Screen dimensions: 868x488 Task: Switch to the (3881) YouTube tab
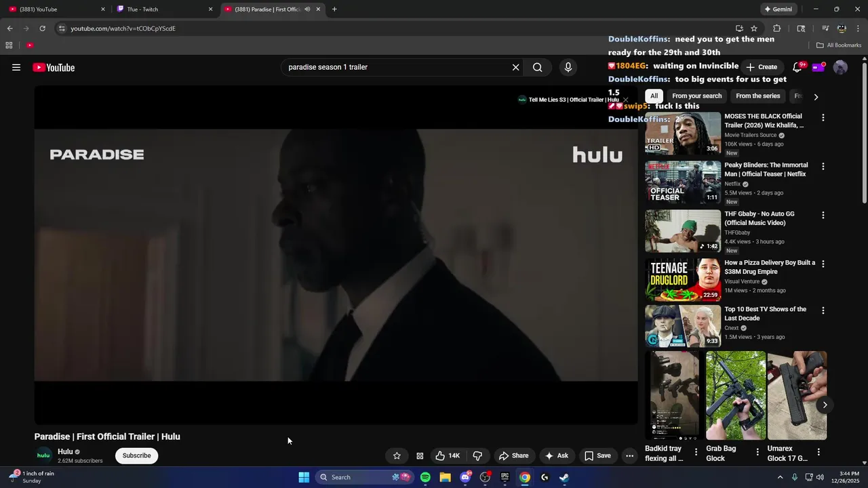(54, 9)
